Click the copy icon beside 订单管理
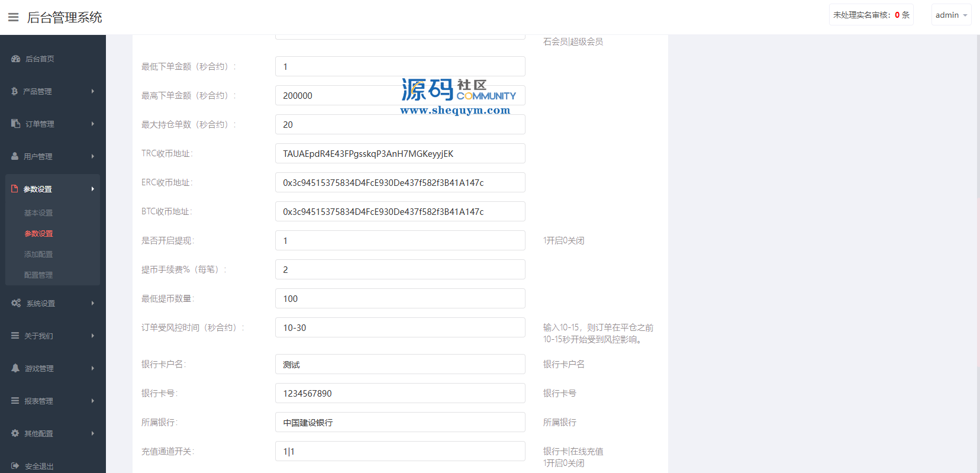 [16, 124]
